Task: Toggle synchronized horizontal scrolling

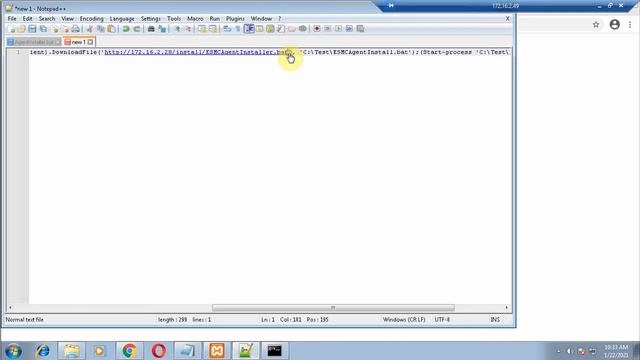Action: pyautogui.click(x=213, y=29)
